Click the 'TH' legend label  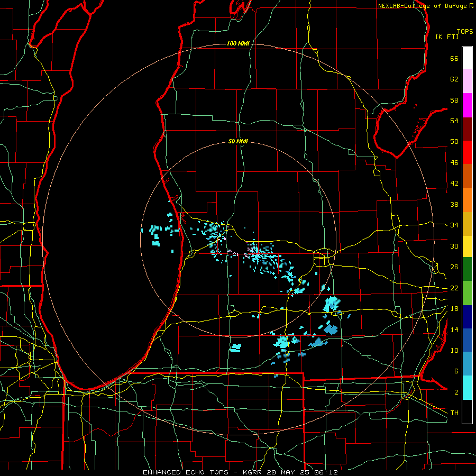[454, 413]
